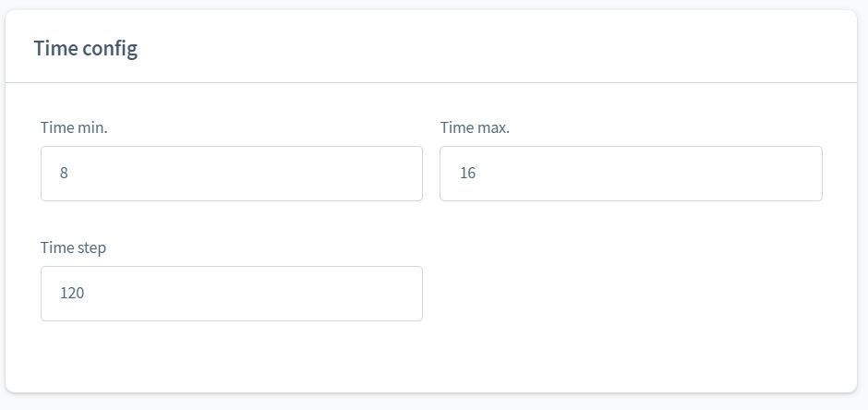Select the Time step input field

click(231, 294)
